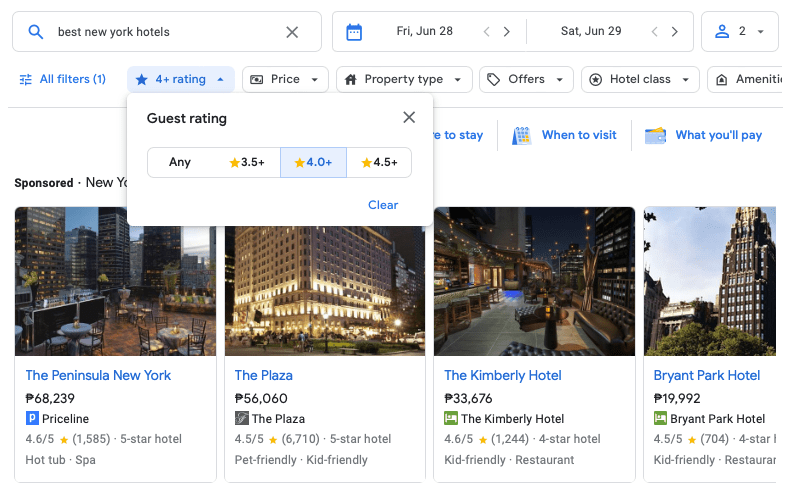Click the Pet-friendly · Kid-friendly text
Image resolution: width=793 pixels, height=496 pixels.
point(301,460)
